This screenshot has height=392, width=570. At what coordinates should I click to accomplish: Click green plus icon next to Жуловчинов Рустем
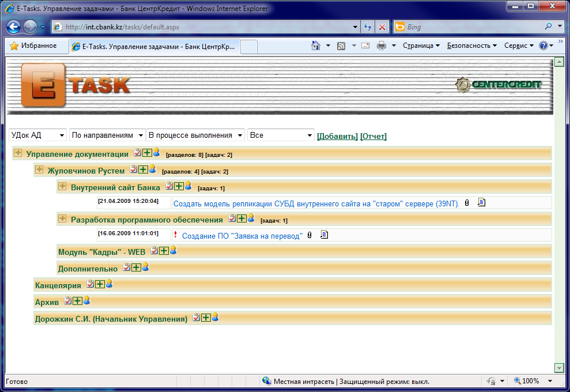[144, 169]
